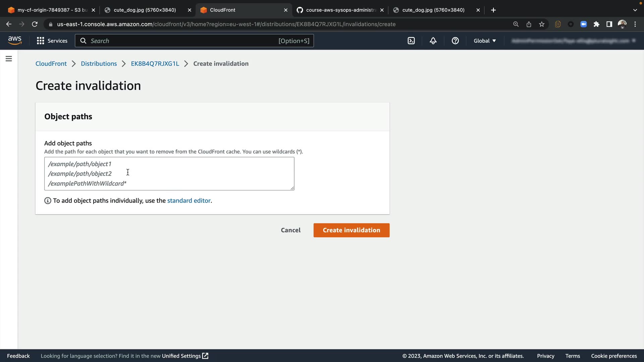Open the notifications bell icon
644x362 pixels.
tap(433, 41)
